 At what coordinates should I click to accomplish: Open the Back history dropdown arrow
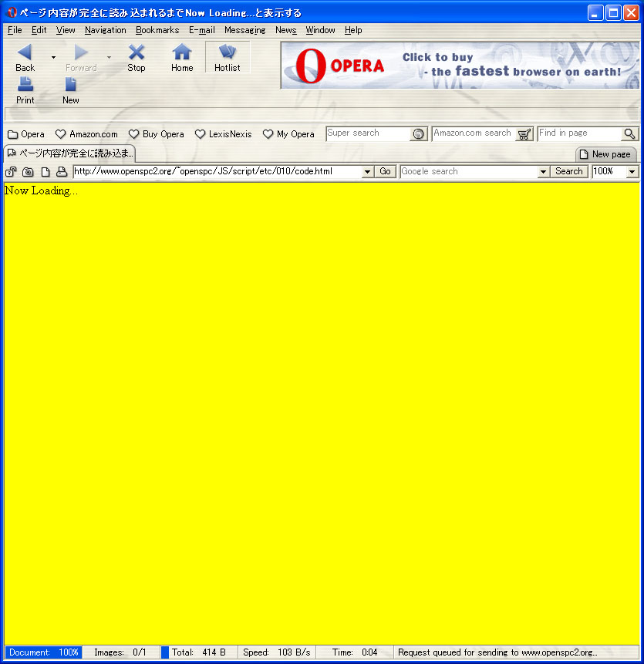(x=53, y=57)
